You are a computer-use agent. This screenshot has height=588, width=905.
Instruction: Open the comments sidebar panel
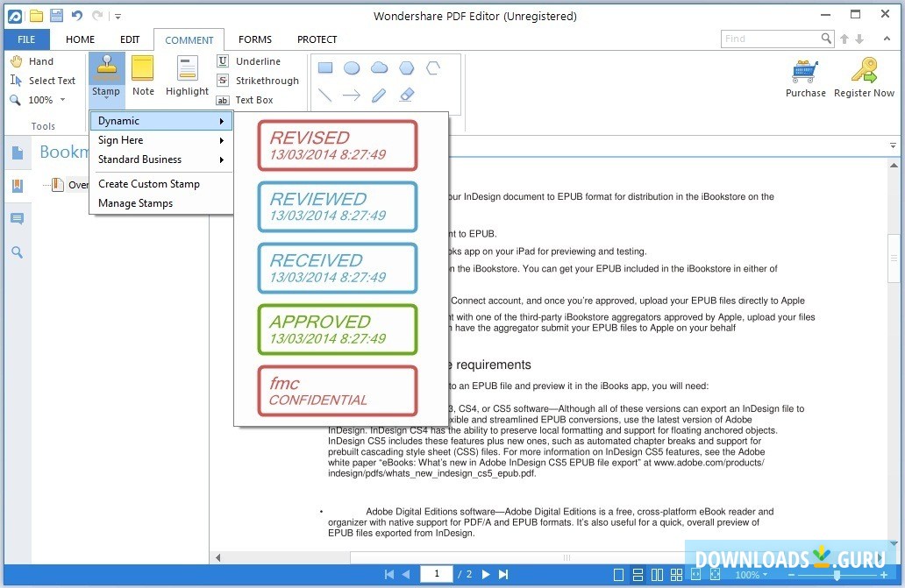[18, 219]
